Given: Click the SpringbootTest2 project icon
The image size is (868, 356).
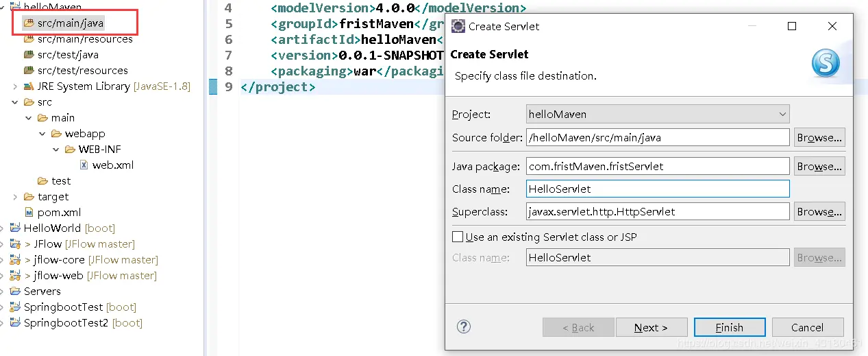Looking at the screenshot, I should pos(15,323).
